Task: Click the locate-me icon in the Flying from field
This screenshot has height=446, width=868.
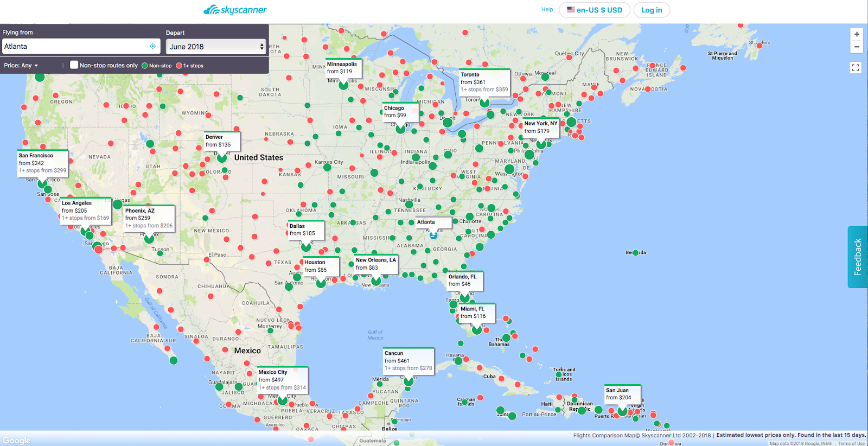Action: pyautogui.click(x=153, y=46)
